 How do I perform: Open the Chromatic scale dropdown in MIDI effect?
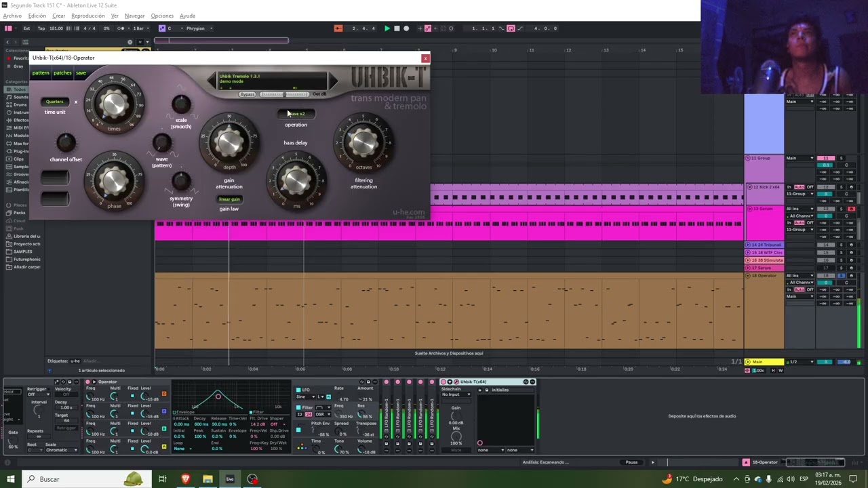pyautogui.click(x=62, y=450)
